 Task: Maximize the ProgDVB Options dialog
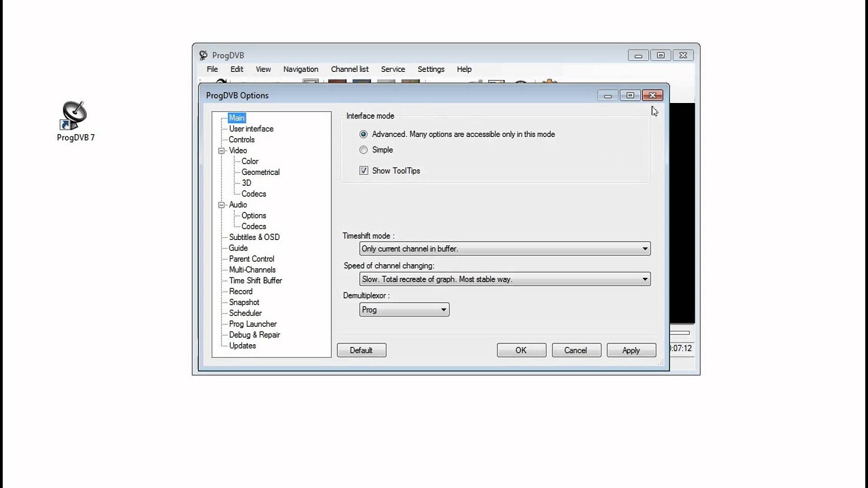pos(630,96)
